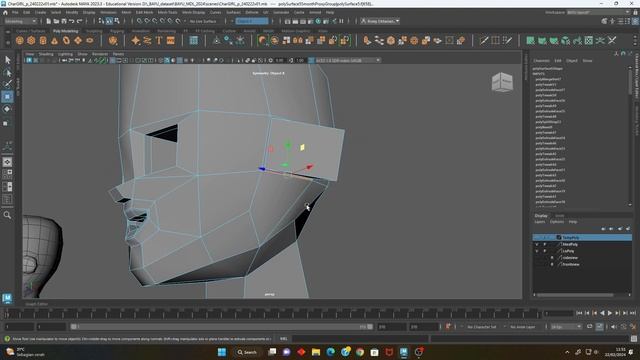Open the Workspace dropdown
Image resolution: width=640 pixels, height=360 pixels.
598,12
